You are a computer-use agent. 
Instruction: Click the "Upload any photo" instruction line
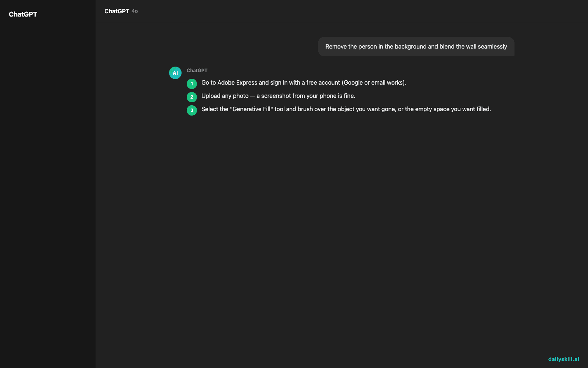pos(278,96)
